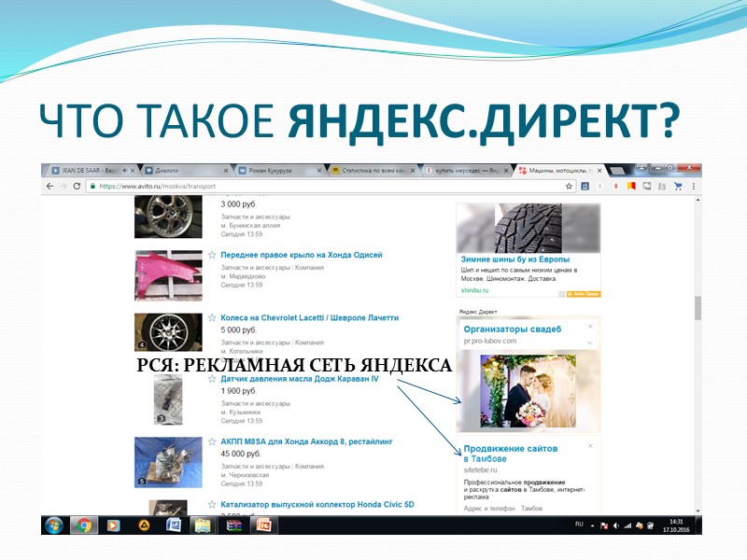Click the browser forward arrow button
The image size is (747, 560).
point(63,186)
